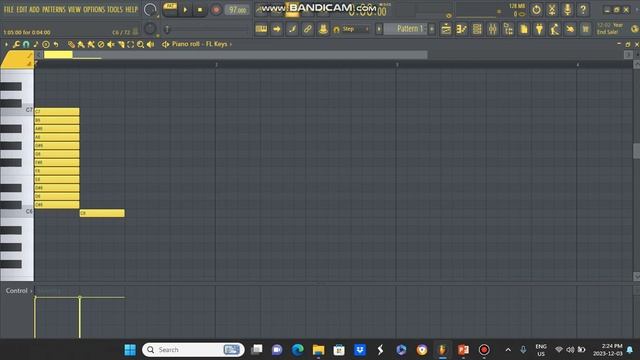The width and height of the screenshot is (640, 360).
Task: Click the help question mark icon
Action: coord(583,9)
